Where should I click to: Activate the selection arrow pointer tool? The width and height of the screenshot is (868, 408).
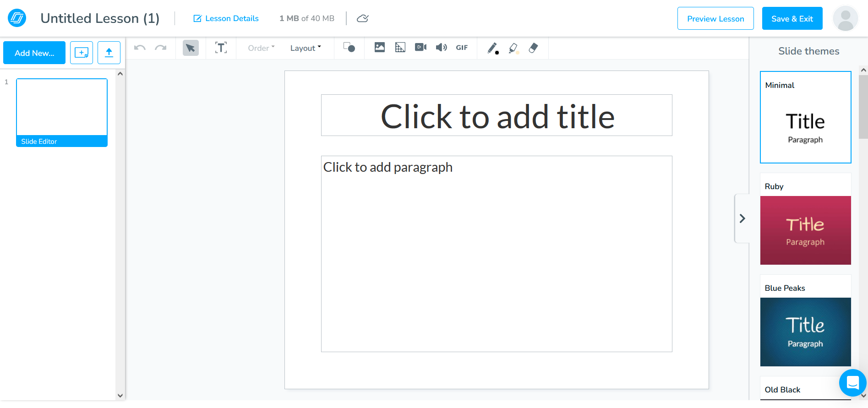pyautogui.click(x=191, y=48)
